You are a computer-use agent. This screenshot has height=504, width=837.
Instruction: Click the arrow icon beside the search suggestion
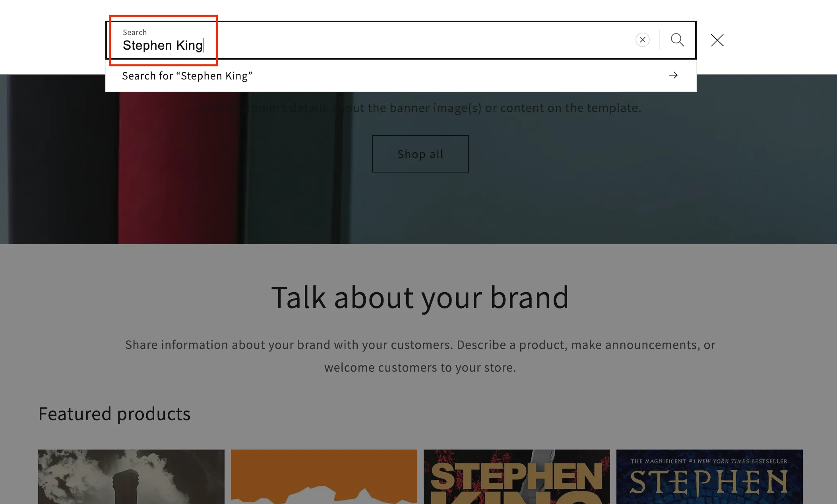(x=673, y=75)
